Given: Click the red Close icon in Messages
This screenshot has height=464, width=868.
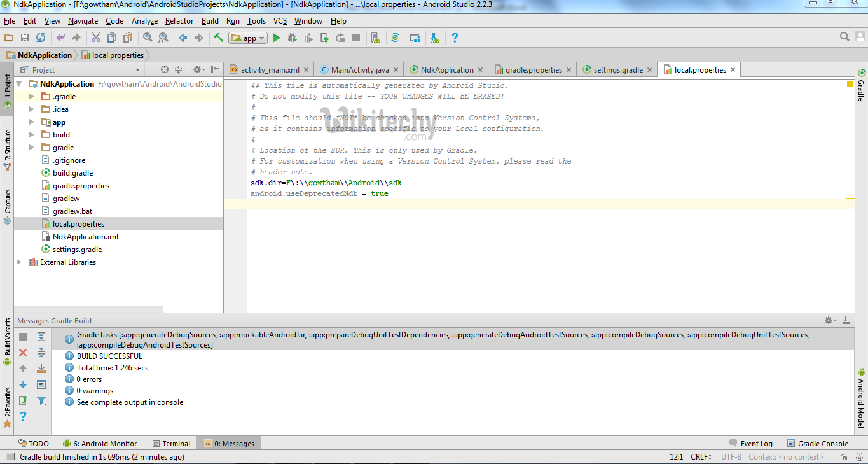Looking at the screenshot, I should (23, 353).
